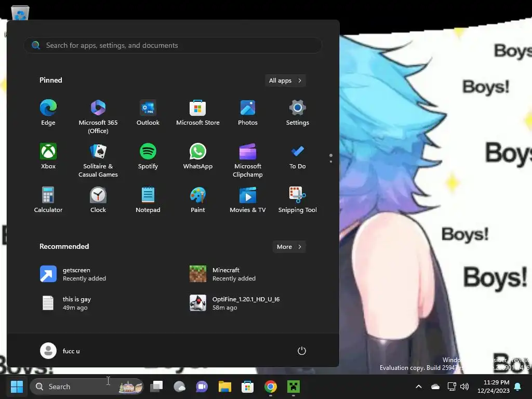
Task: Open the clock and date 11:29 PM
Action: coord(494,387)
